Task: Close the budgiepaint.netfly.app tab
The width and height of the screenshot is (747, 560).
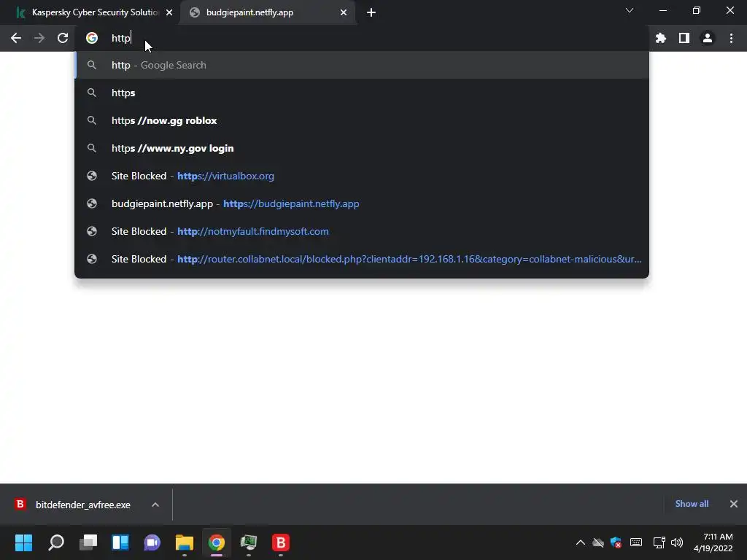Action: 344,12
